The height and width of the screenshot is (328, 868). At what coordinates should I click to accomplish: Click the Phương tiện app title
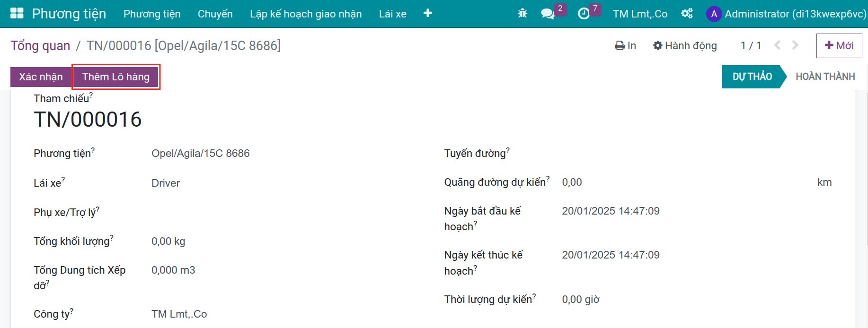tap(69, 14)
